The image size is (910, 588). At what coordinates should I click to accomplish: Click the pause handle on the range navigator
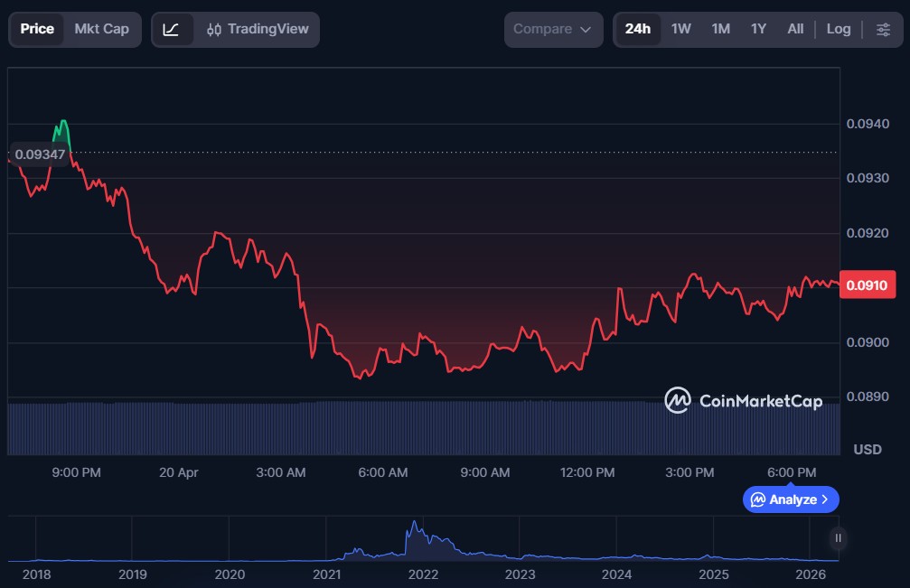(x=839, y=538)
